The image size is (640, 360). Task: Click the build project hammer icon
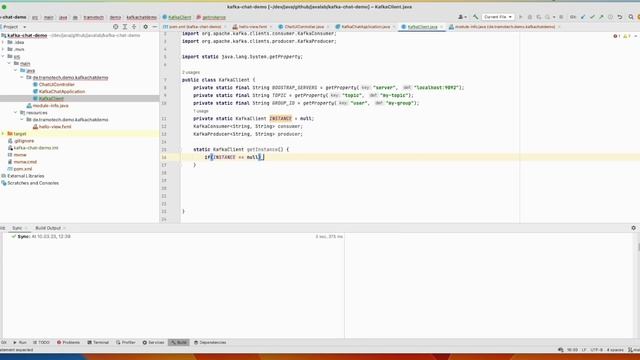[476, 17]
